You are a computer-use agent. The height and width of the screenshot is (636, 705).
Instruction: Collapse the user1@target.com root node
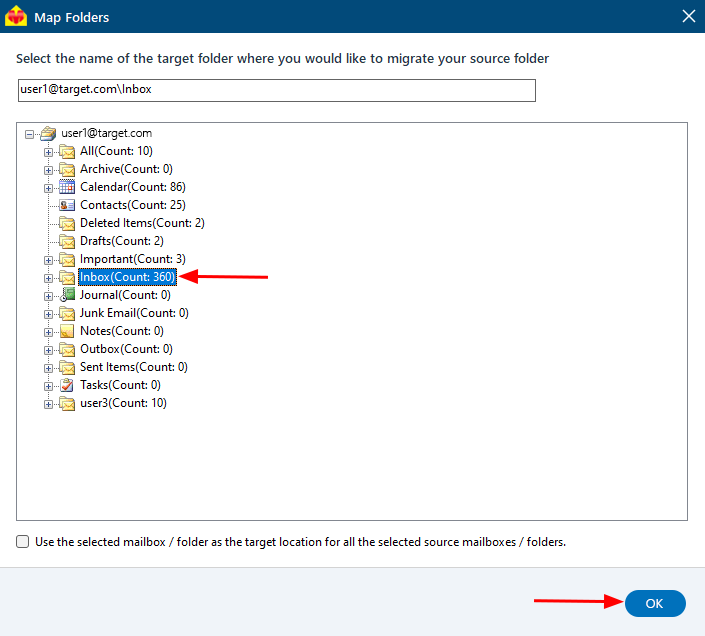(30, 134)
